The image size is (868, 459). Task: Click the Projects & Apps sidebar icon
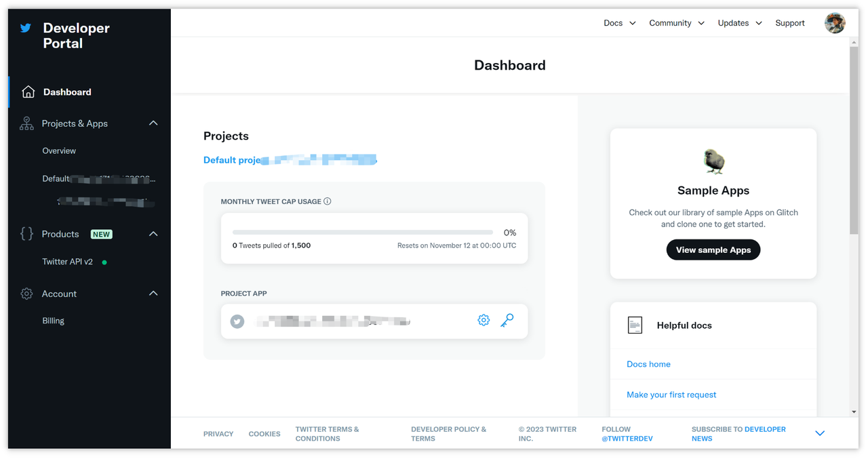(x=26, y=123)
